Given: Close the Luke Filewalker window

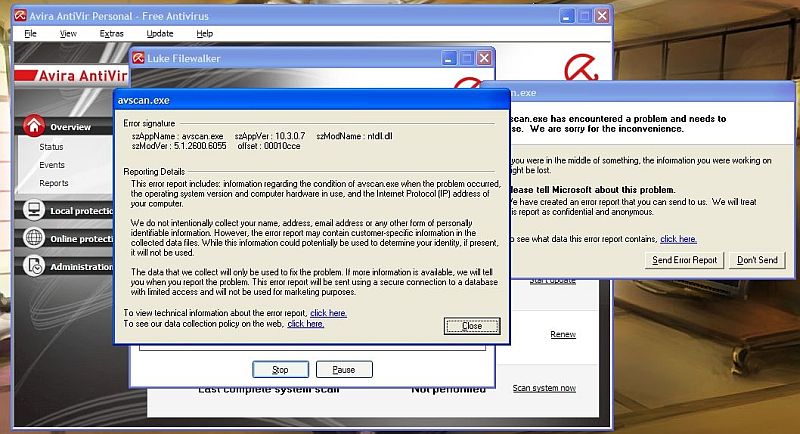Looking at the screenshot, I should [x=484, y=59].
